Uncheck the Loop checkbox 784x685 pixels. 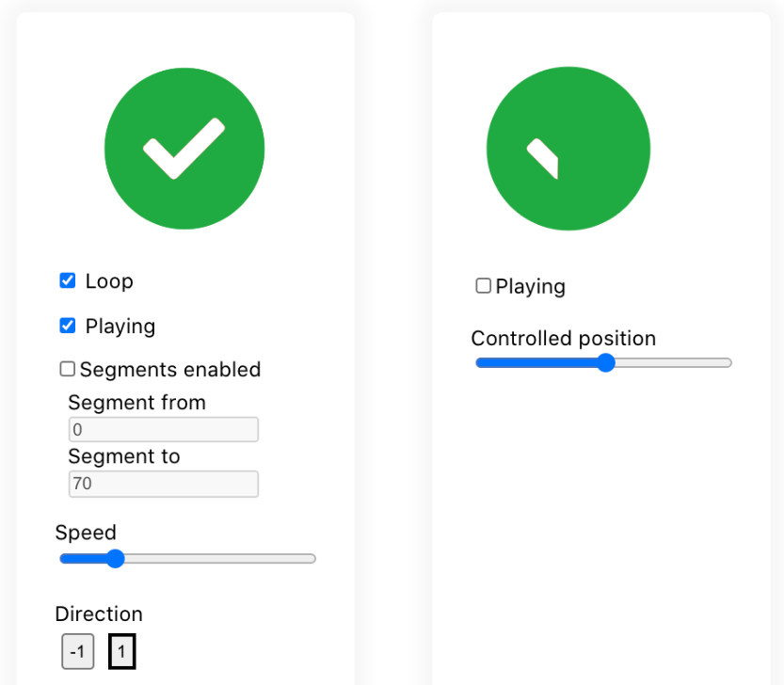click(68, 280)
